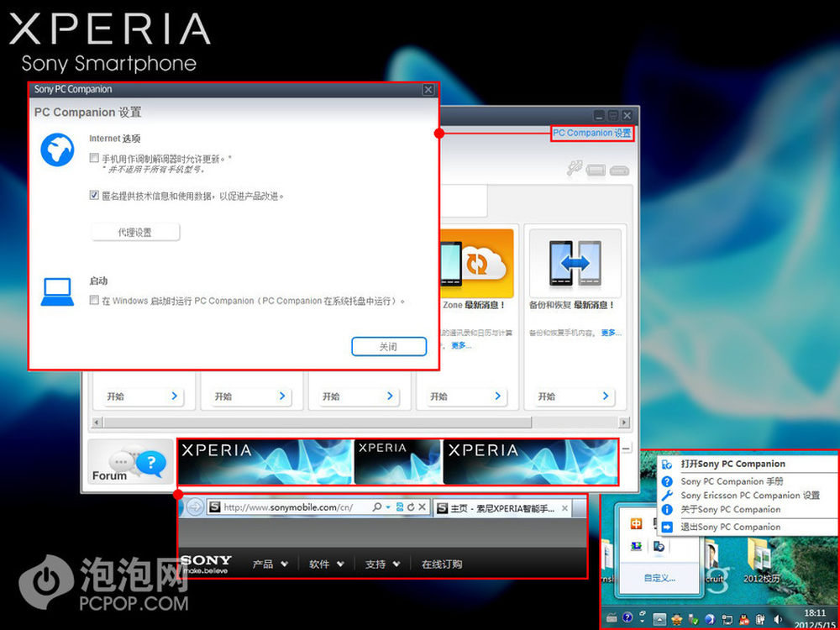This screenshot has height=630, width=840.
Task: Expand the hidden tray icons arrow
Action: pos(660,619)
